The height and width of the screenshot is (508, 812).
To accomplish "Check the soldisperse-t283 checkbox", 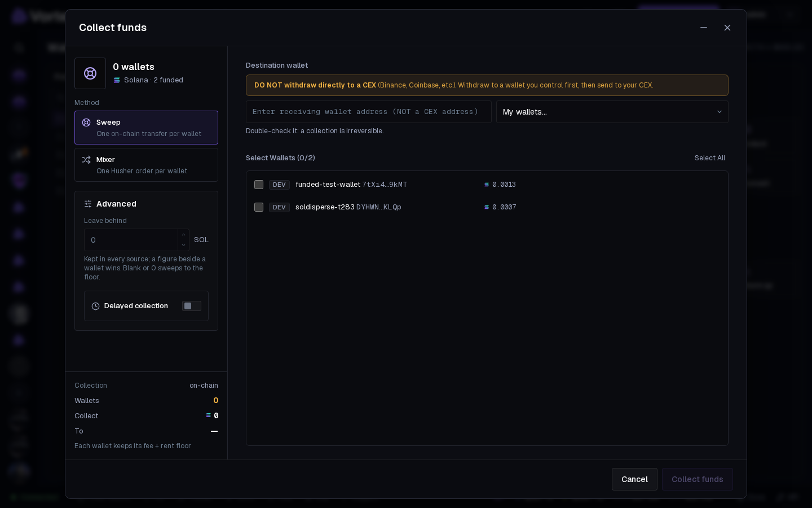I will [259, 207].
